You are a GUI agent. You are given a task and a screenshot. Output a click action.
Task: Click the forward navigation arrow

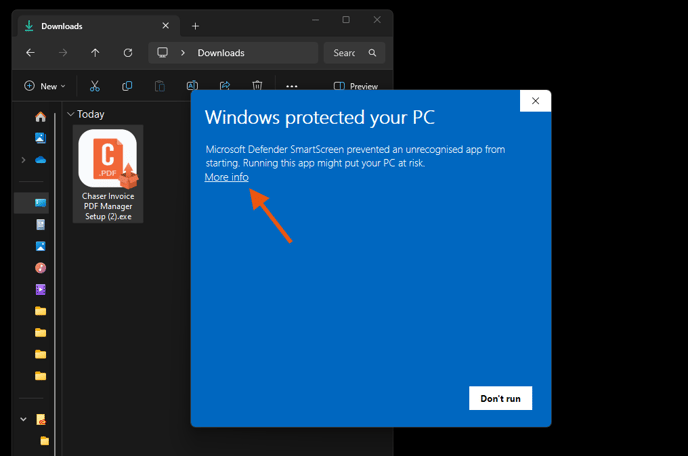click(x=63, y=53)
